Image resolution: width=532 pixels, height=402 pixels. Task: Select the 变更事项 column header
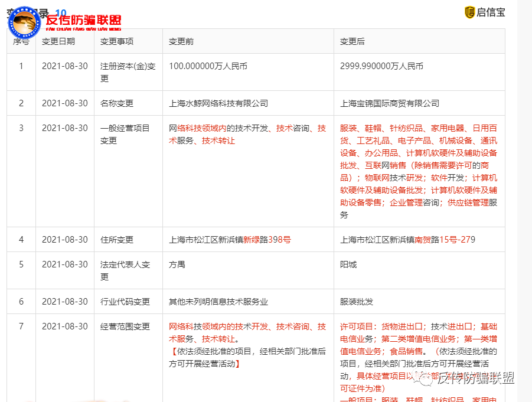point(116,41)
